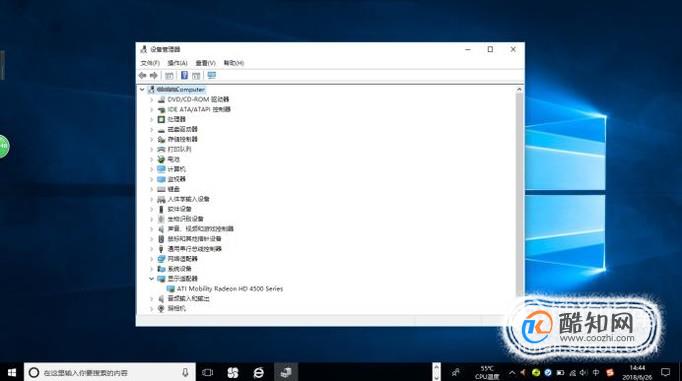This screenshot has width=682, height=381.
Task: Select the 声音、视频和游戏控制器 row text
Action: coord(201,229)
